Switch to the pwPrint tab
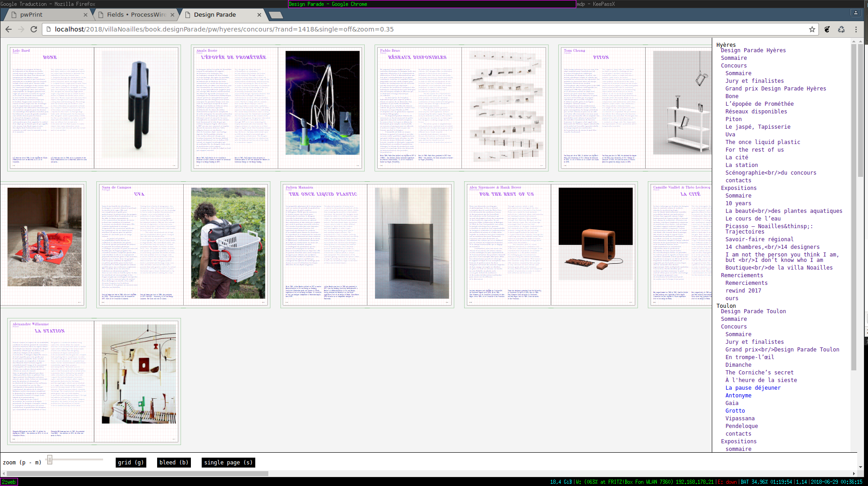868x486 pixels. pyautogui.click(x=32, y=15)
